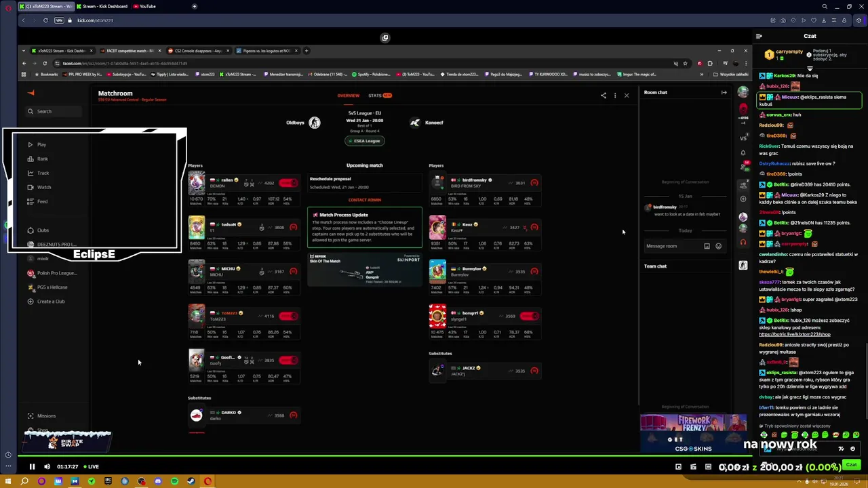
Task: Share the matchroom via share icon
Action: 603,96
